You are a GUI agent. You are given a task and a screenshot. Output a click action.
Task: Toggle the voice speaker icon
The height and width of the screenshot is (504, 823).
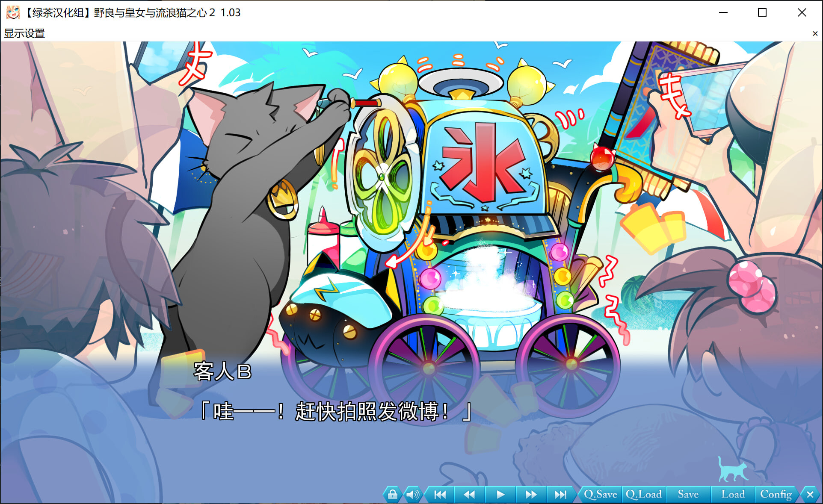pos(412,495)
